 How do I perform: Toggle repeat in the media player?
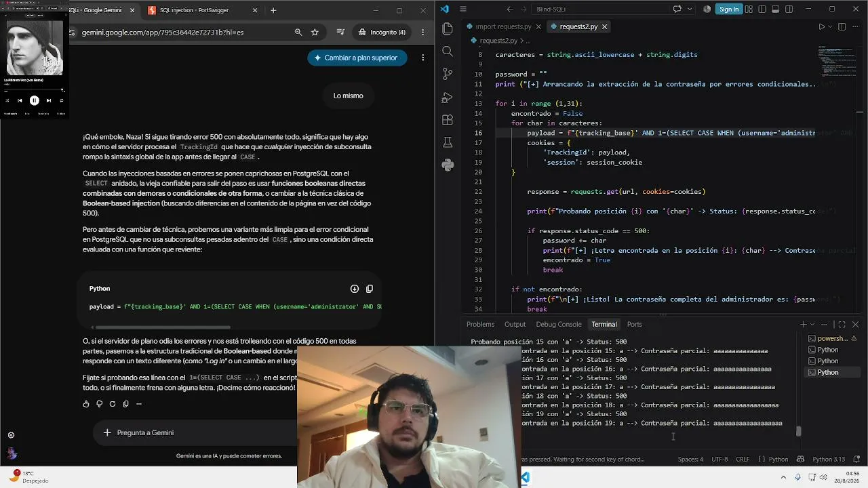coord(62,100)
